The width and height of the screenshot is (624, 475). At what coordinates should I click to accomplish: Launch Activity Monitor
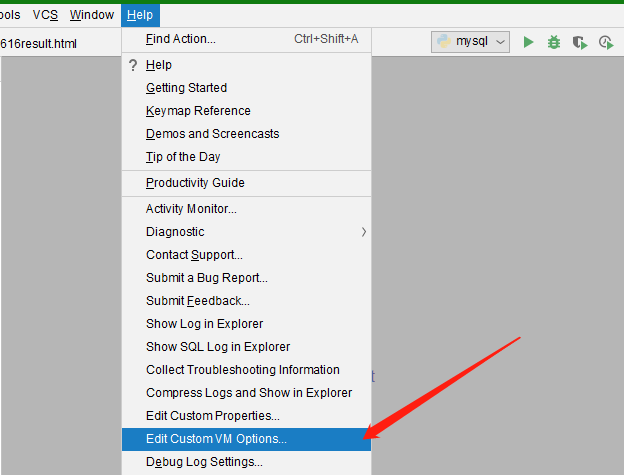[246, 208]
